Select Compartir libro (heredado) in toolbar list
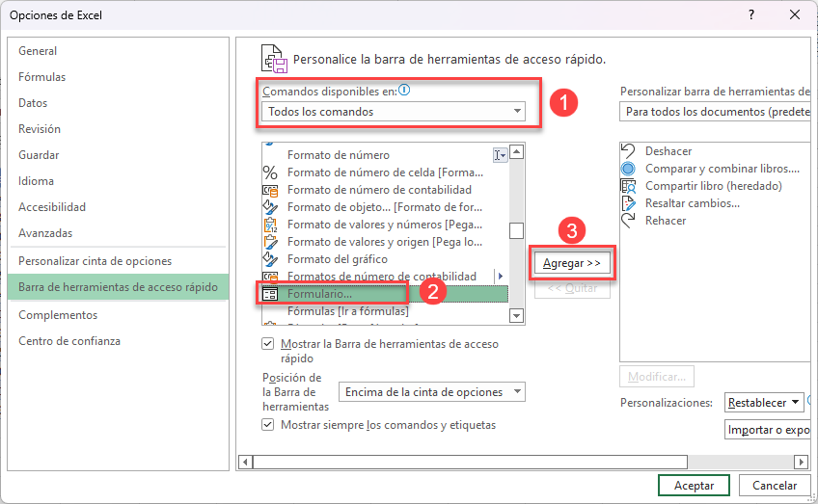Image resolution: width=818 pixels, height=504 pixels. click(x=715, y=186)
